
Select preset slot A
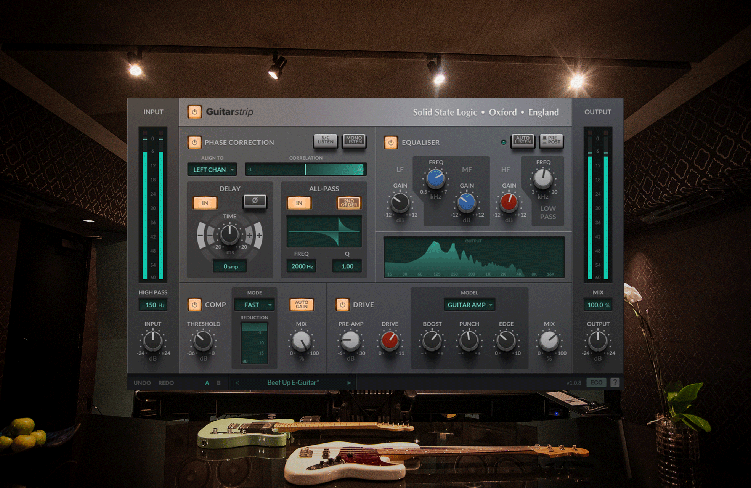[207, 383]
